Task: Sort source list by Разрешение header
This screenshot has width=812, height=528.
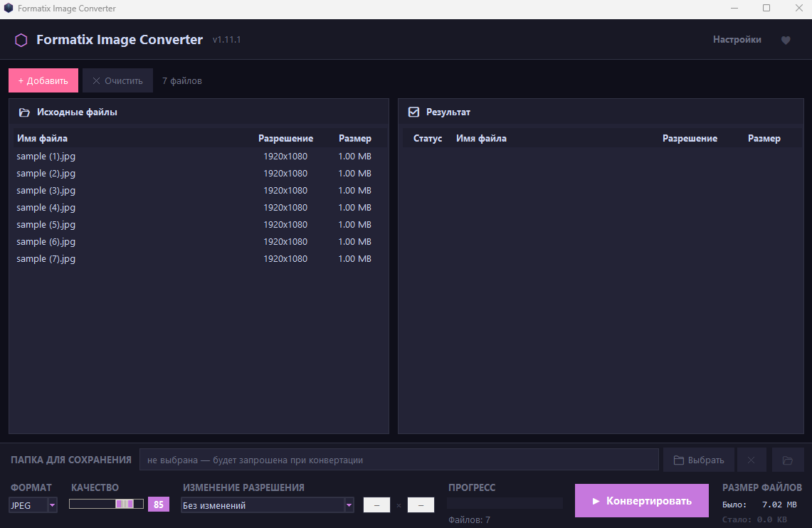Action: pyautogui.click(x=285, y=138)
